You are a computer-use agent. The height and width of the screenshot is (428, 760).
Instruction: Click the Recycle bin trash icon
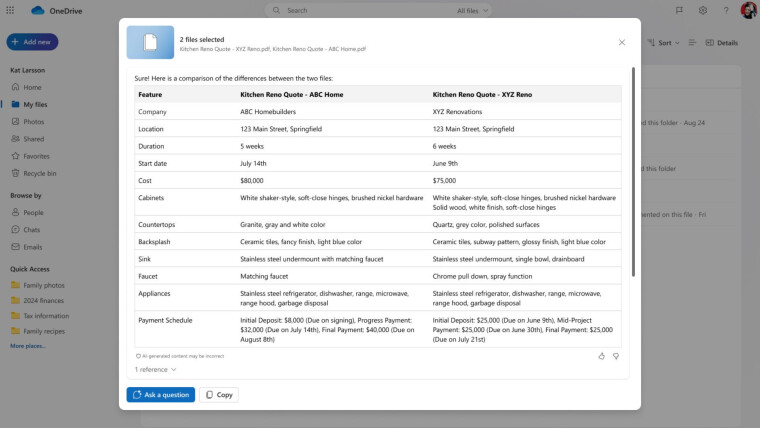[x=16, y=173]
